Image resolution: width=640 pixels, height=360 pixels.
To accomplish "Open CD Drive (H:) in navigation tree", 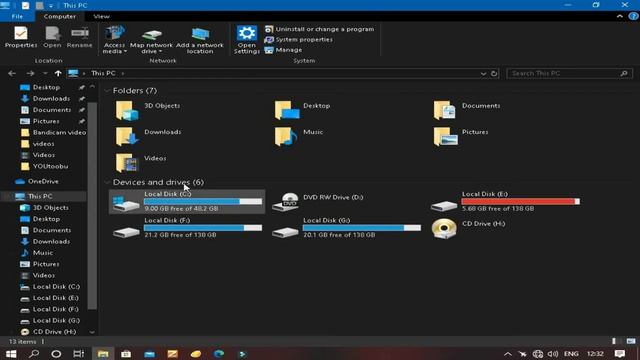I will 48,332.
